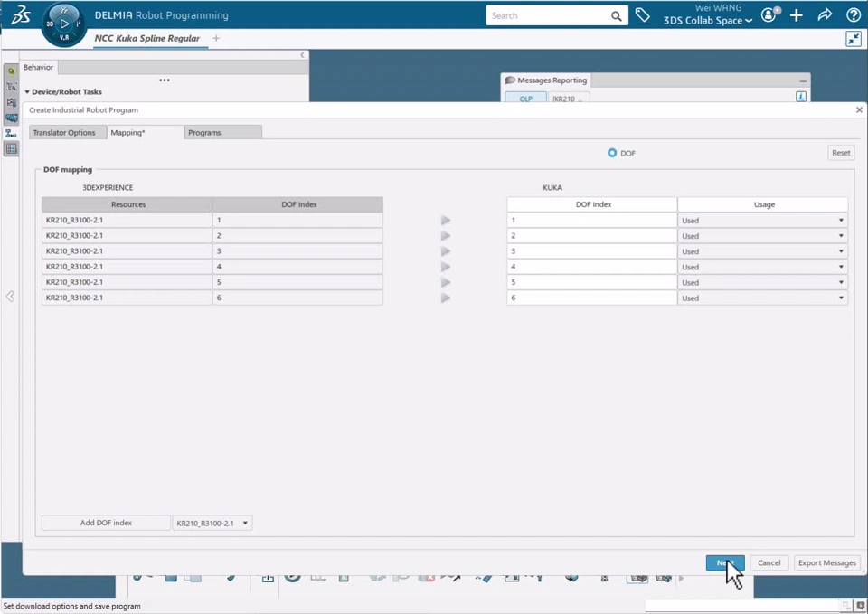Add a new tab with the plus beside NCC Kuka

coord(216,38)
